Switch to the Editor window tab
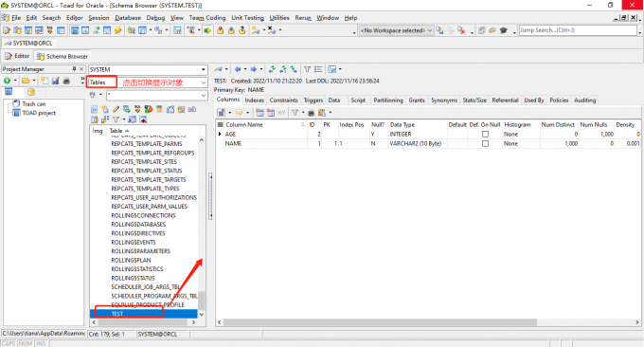Viewport: 644px width, 347px height. click(17, 56)
